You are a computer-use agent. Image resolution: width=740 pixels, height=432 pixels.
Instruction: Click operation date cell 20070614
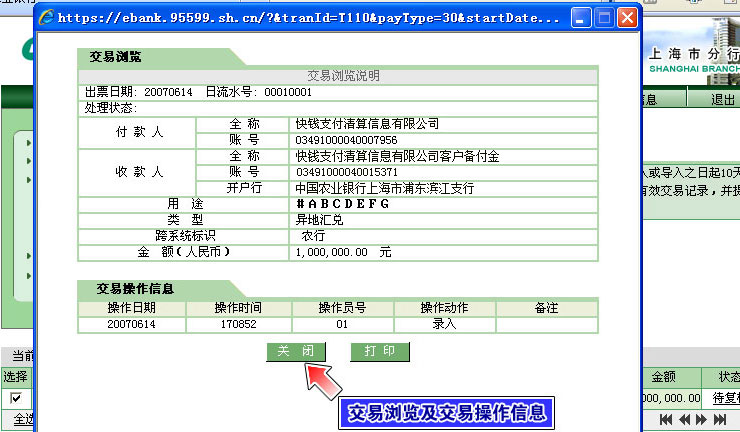click(x=131, y=324)
